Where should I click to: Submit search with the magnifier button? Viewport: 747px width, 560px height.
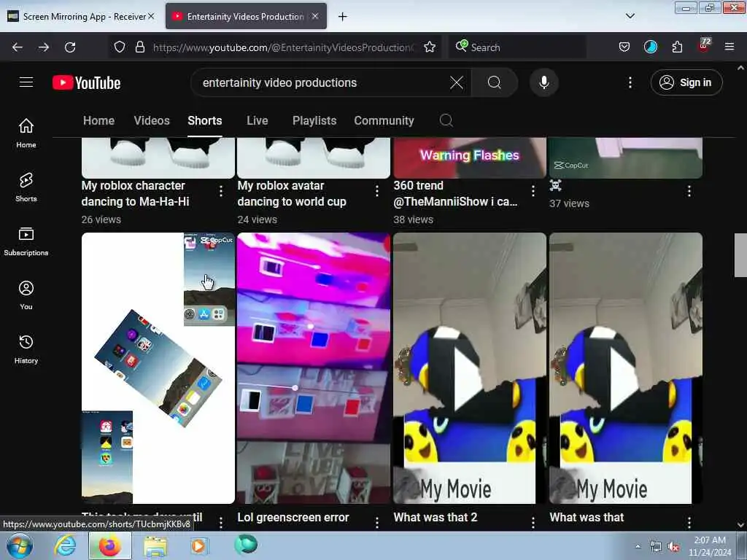[x=495, y=83]
